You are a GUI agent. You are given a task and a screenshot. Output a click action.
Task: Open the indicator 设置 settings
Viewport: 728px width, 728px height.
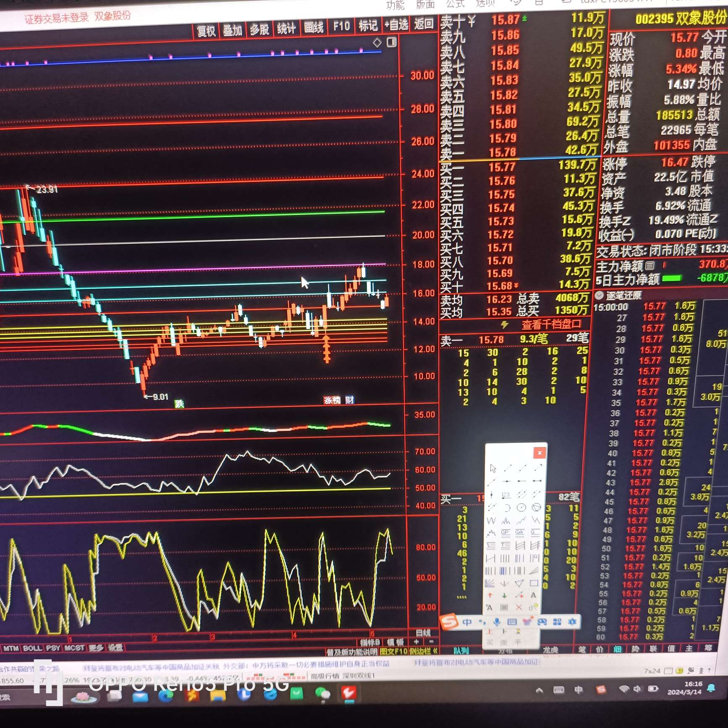point(115,648)
